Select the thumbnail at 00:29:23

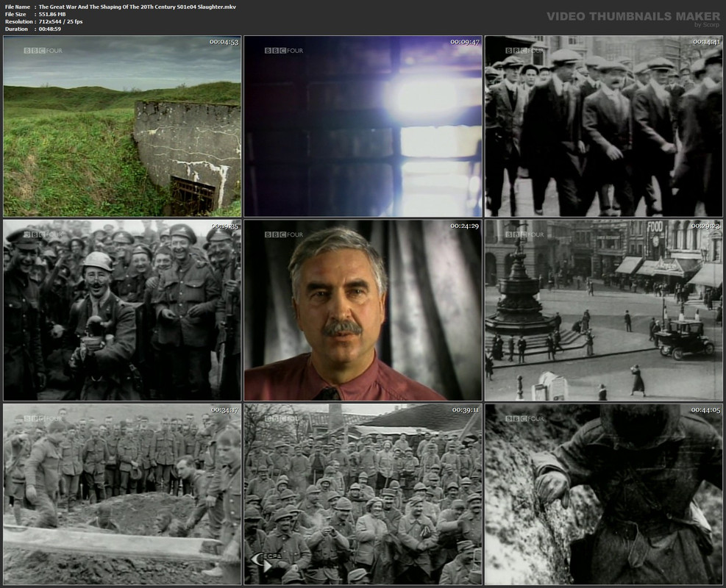coord(604,310)
